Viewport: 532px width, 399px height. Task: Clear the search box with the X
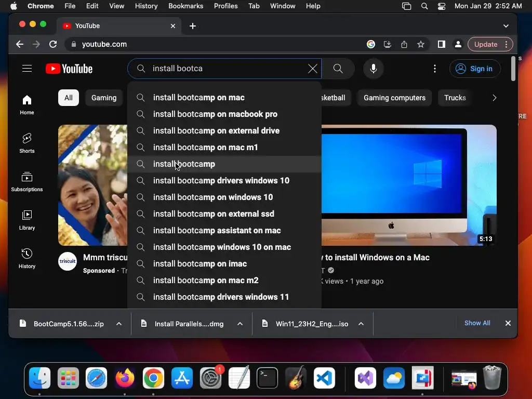click(312, 69)
